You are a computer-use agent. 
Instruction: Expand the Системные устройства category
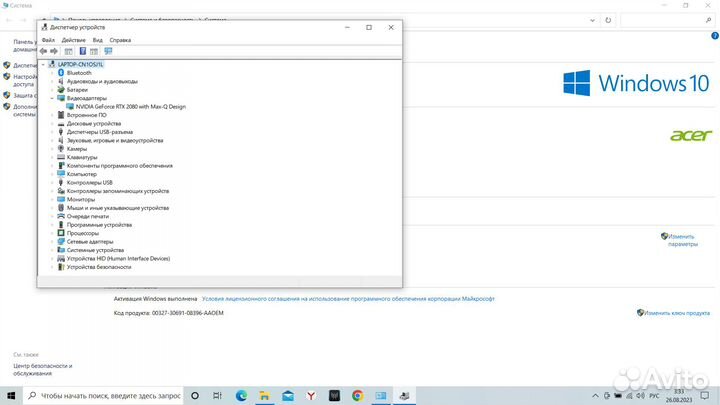52,250
